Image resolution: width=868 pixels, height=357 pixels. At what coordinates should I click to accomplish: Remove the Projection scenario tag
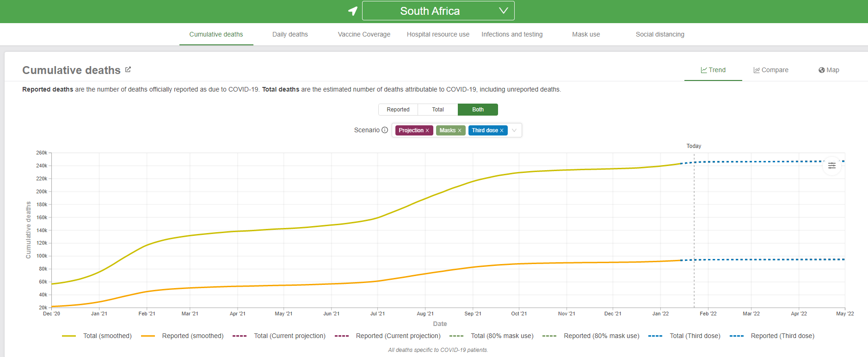coord(427,131)
